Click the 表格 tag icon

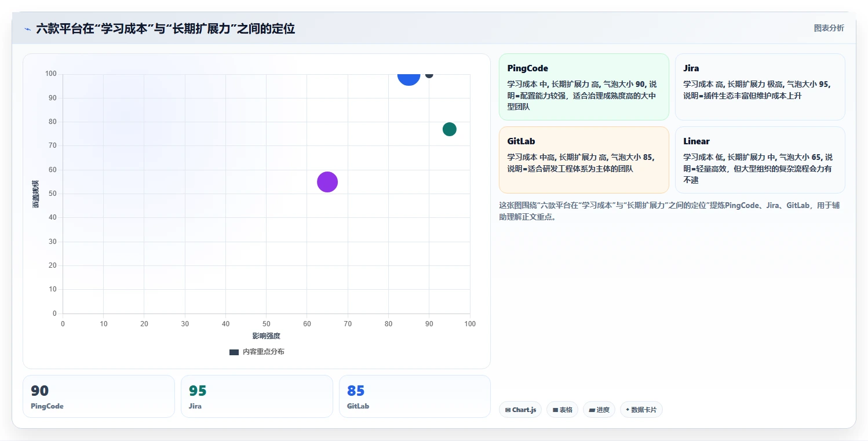(555, 410)
